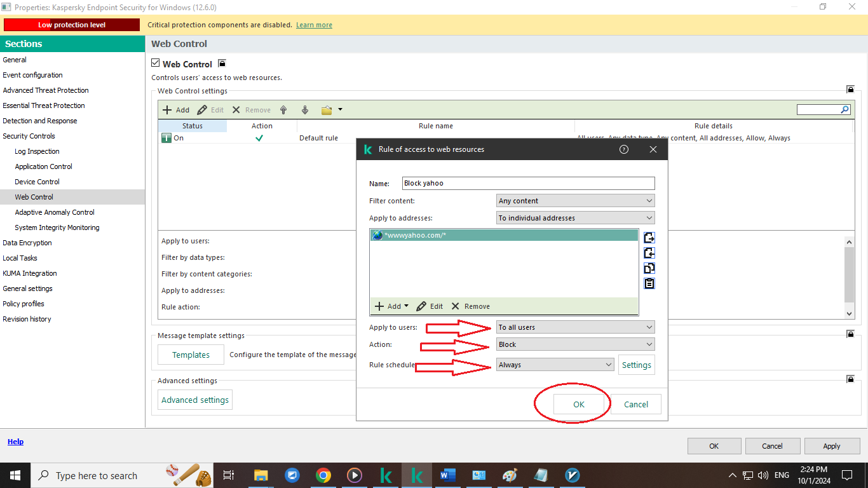Click the Name field containing Block yahoo
Viewport: 868px width, 488px height.
tap(529, 183)
